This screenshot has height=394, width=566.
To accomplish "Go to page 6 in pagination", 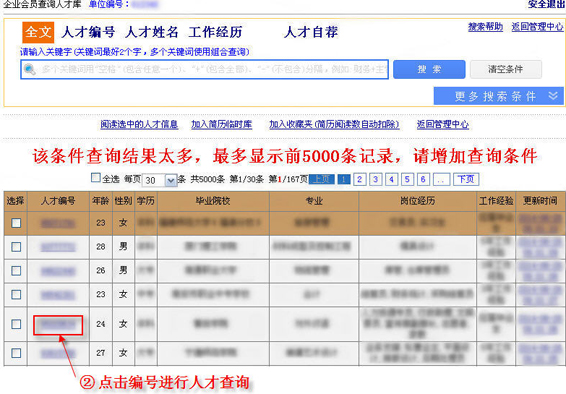I will coord(423,179).
